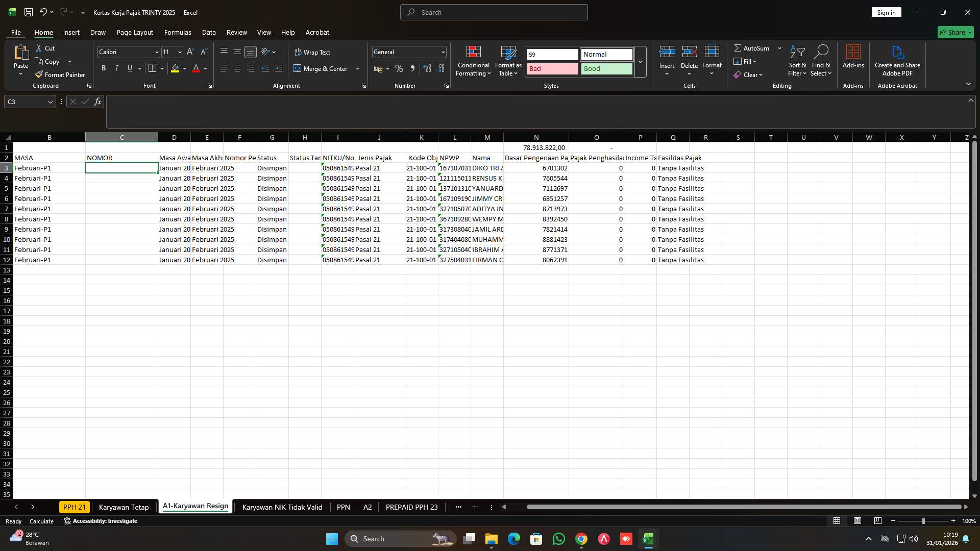
Task: Open Conditional Formatting options
Action: (473, 60)
